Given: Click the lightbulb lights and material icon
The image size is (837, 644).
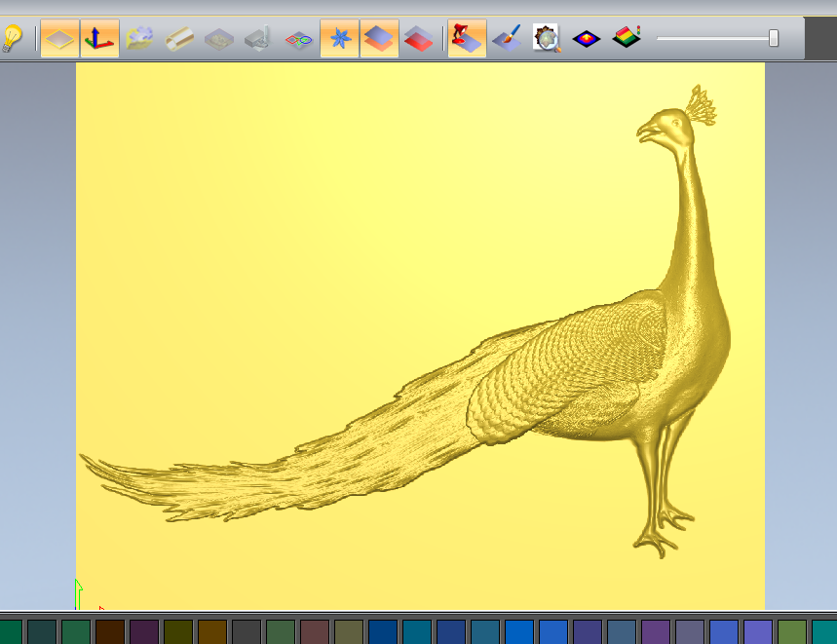Looking at the screenshot, I should pos(11,39).
